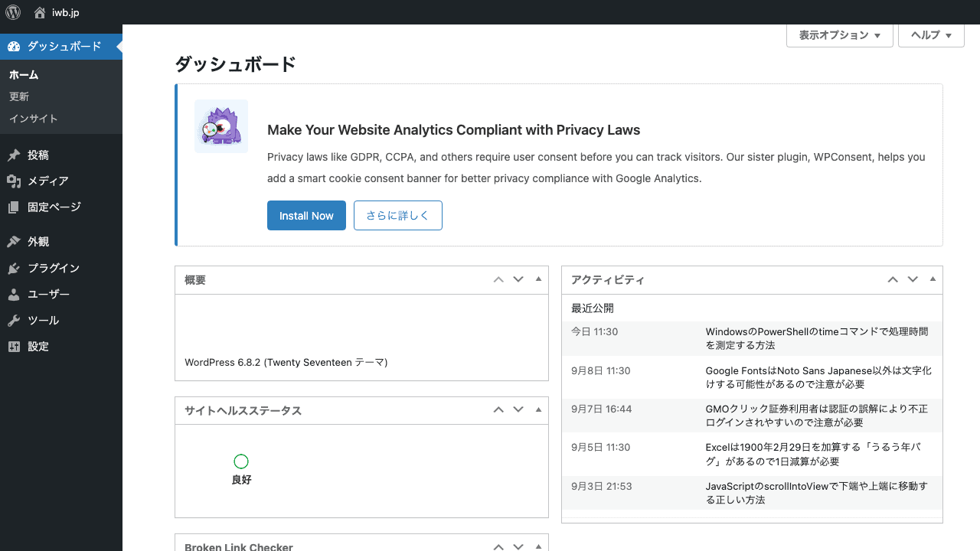Collapse the サイトヘルスステータス panel
The width and height of the screenshot is (980, 551).
[538, 410]
